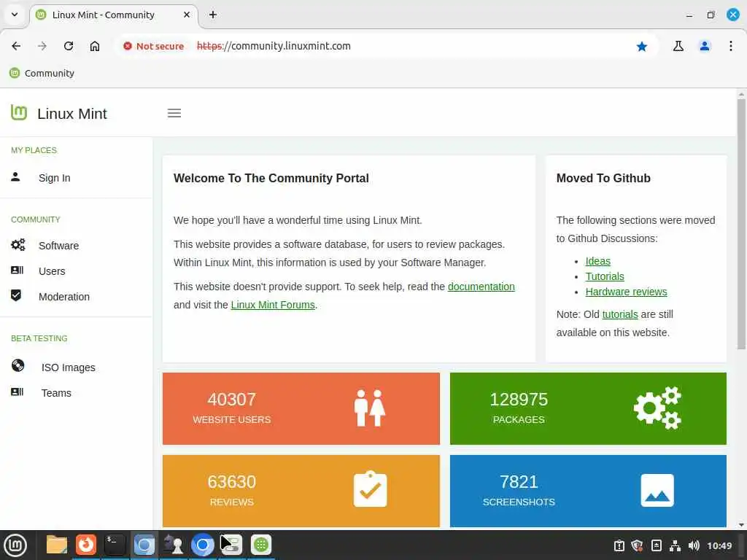Follow the documentation link
747x560 pixels.
pos(481,287)
